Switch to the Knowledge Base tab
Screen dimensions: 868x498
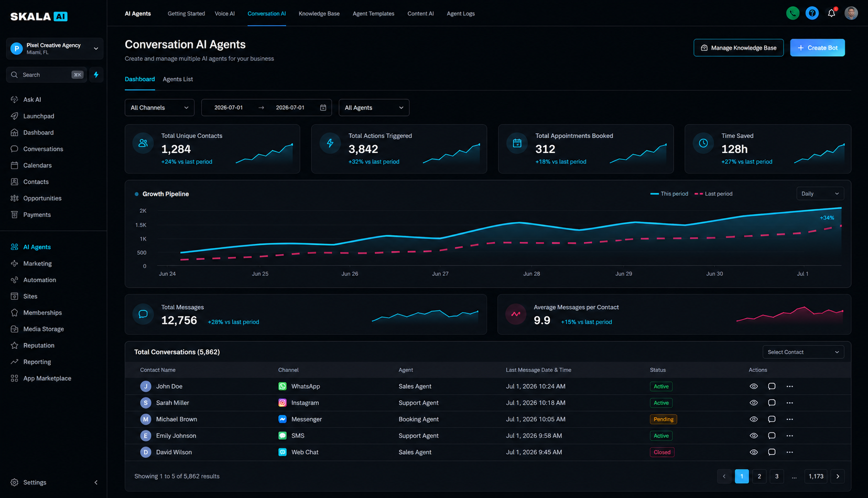point(319,14)
